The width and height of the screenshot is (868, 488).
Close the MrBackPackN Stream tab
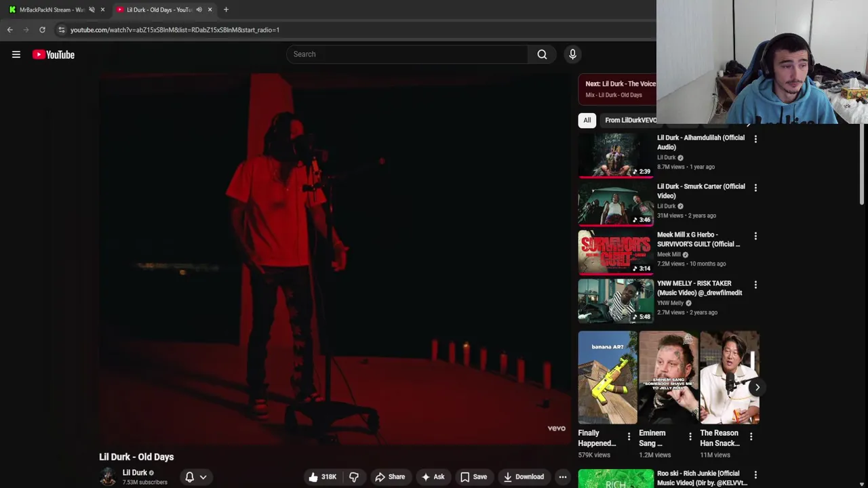102,9
